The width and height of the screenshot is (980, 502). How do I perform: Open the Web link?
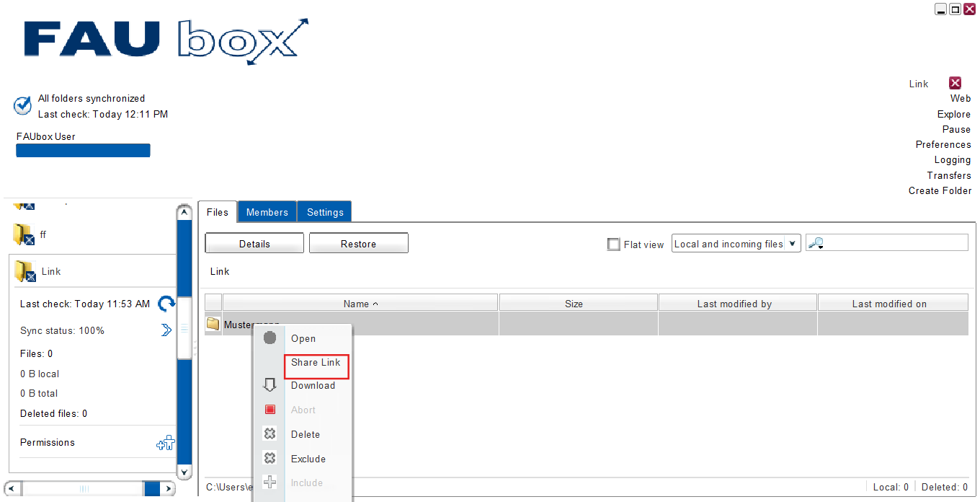[x=961, y=98]
